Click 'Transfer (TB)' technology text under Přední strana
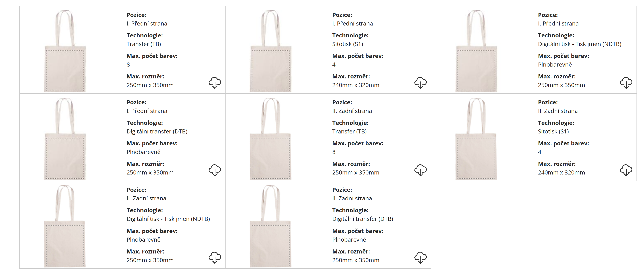Screen dimensions: 644x274 pos(144,44)
